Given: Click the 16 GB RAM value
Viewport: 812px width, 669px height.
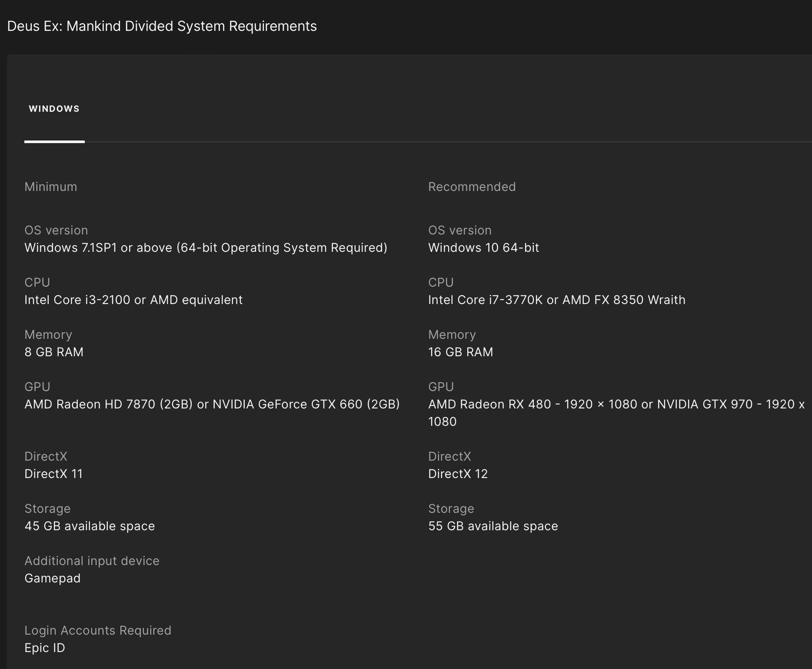Looking at the screenshot, I should pyautogui.click(x=460, y=352).
